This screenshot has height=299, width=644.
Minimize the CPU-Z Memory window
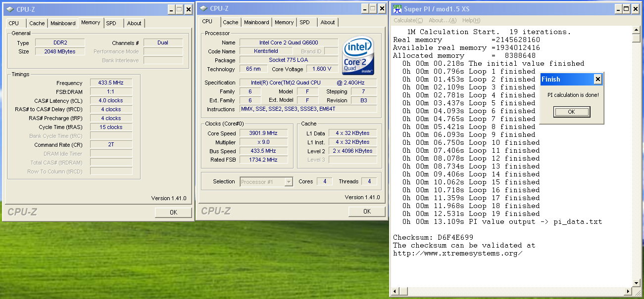pyautogui.click(x=171, y=9)
